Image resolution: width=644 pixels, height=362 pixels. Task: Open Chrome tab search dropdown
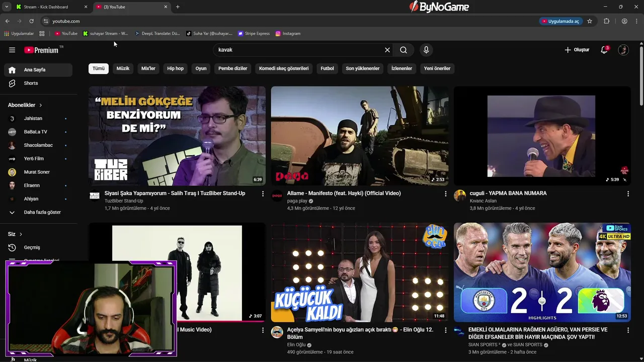pyautogui.click(x=7, y=7)
